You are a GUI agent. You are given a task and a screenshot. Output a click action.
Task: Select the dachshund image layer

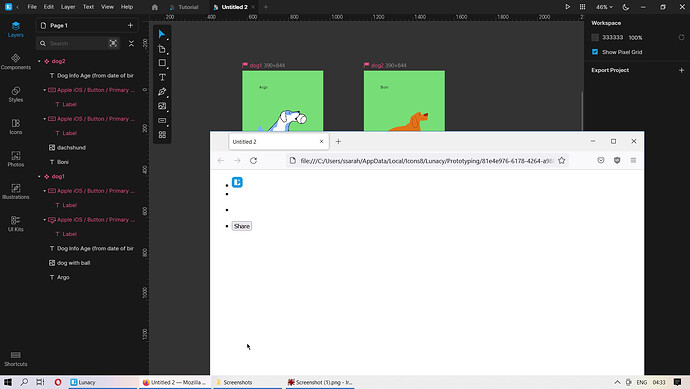tap(71, 148)
